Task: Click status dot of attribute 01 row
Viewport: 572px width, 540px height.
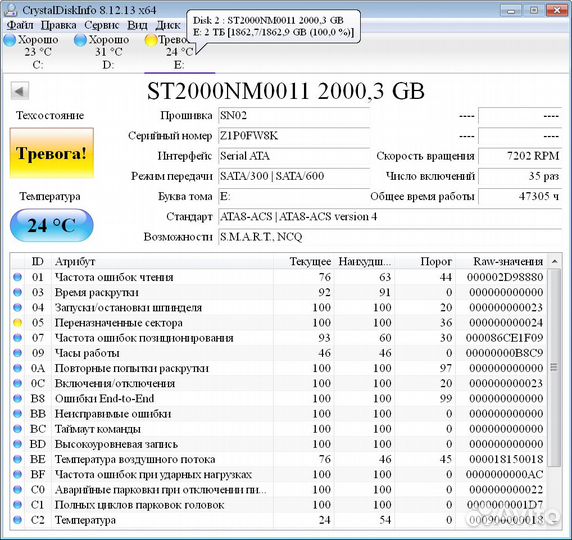Action: [18, 277]
